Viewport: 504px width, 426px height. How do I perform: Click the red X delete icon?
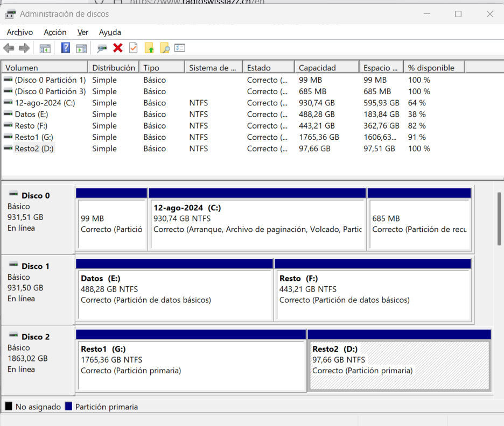tap(118, 48)
